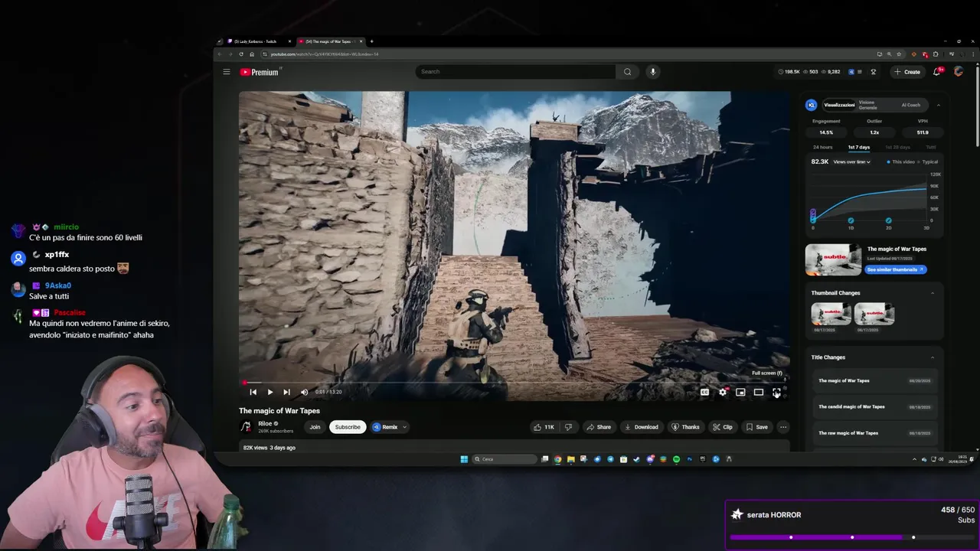Select 'The raw magic of War Tapes' title

pos(848,433)
